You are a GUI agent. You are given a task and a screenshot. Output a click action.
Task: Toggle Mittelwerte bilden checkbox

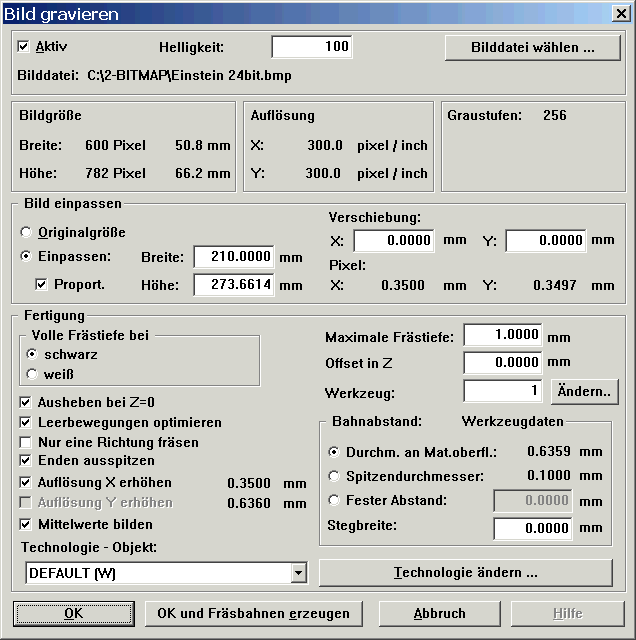tap(25, 524)
